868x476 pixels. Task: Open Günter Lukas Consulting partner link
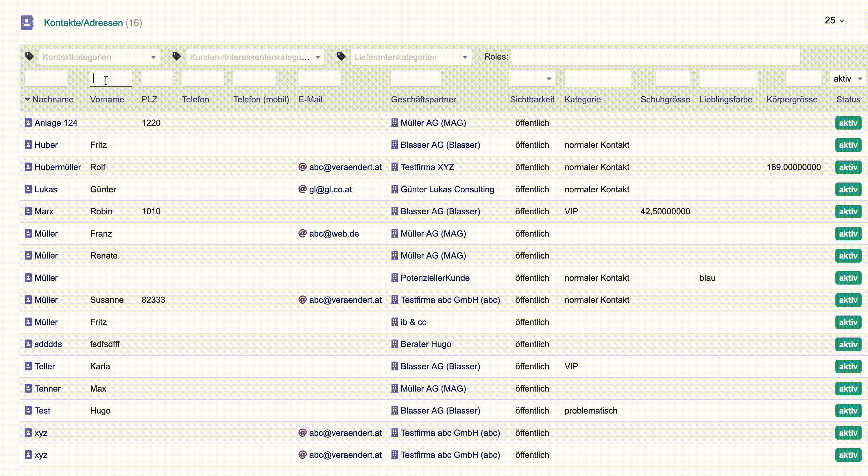[x=447, y=189]
